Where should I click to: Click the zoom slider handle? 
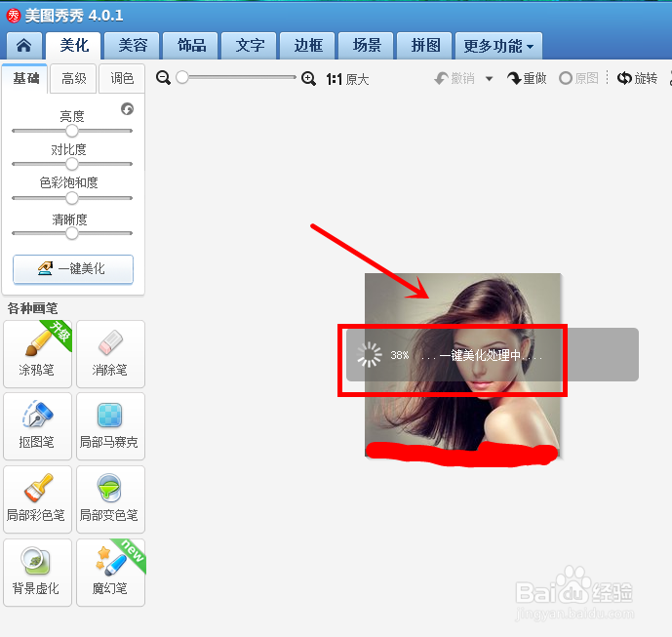point(182,78)
